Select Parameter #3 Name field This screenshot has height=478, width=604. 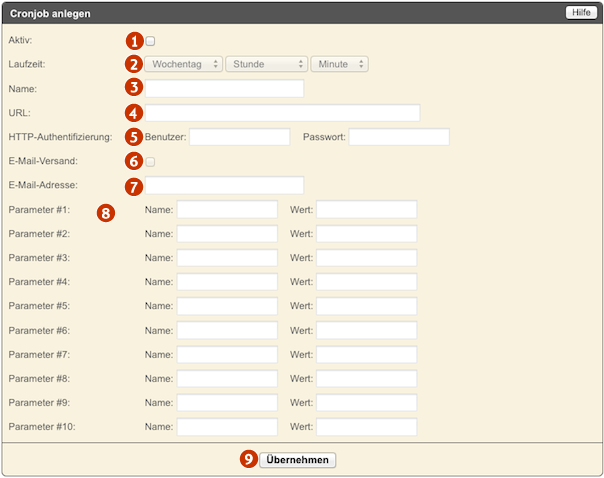coord(227,258)
